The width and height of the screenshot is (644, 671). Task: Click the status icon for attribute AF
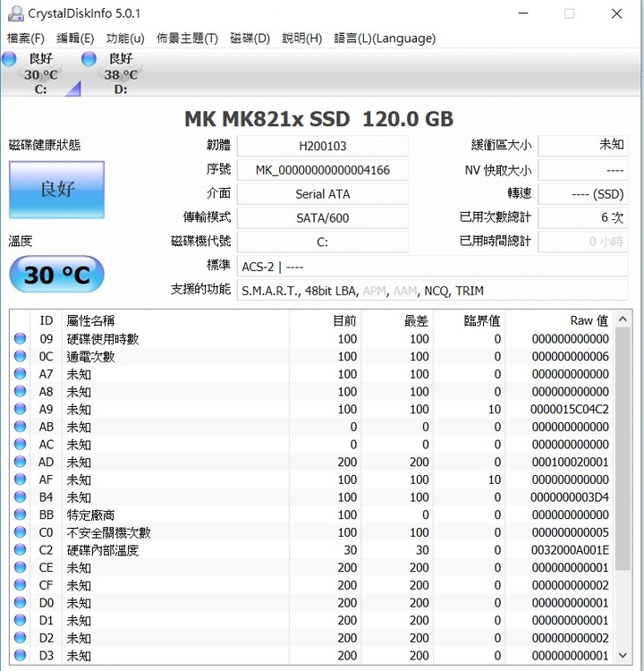20,479
